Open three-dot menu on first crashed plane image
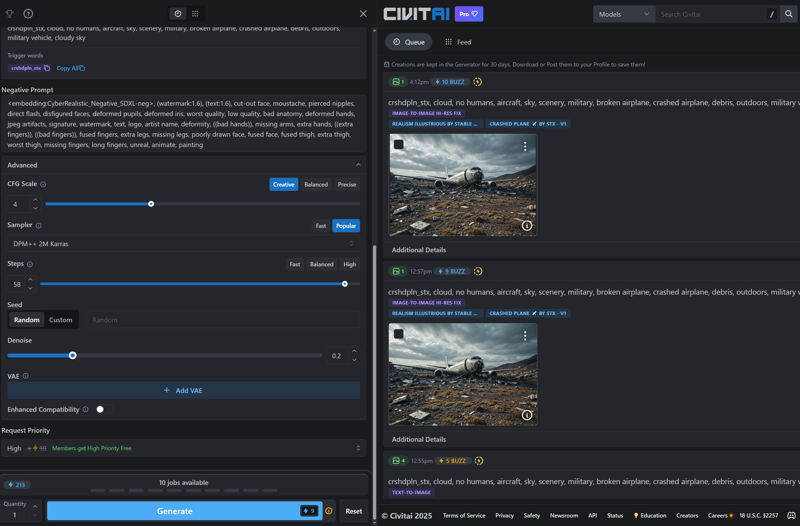Screen dimensions: 800x526 pos(525,147)
